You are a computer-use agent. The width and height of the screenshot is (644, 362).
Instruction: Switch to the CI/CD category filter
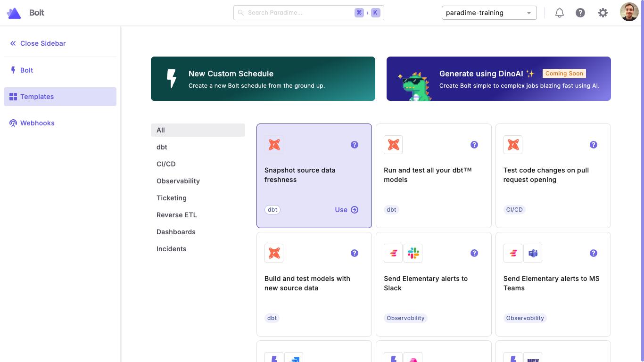point(166,164)
